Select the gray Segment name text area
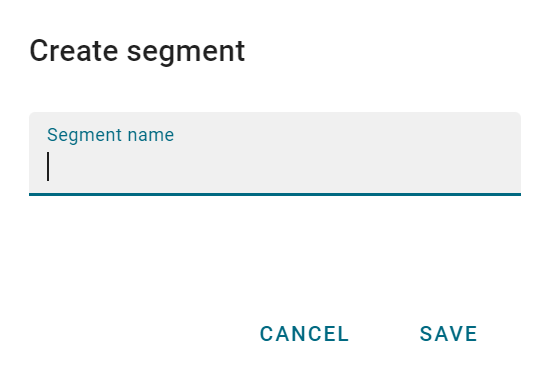 coord(275,154)
